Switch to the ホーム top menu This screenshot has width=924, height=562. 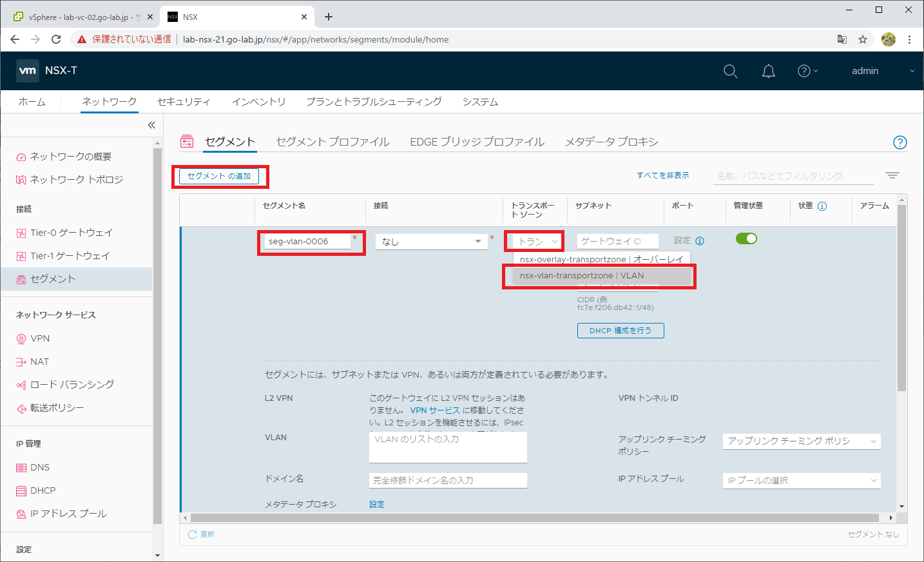click(32, 102)
